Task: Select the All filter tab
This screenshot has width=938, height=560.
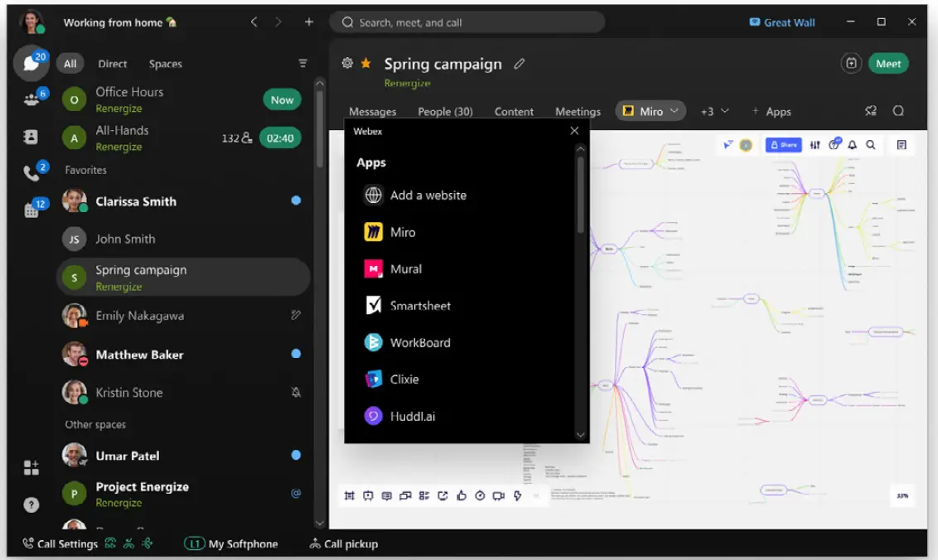Action: [x=70, y=64]
